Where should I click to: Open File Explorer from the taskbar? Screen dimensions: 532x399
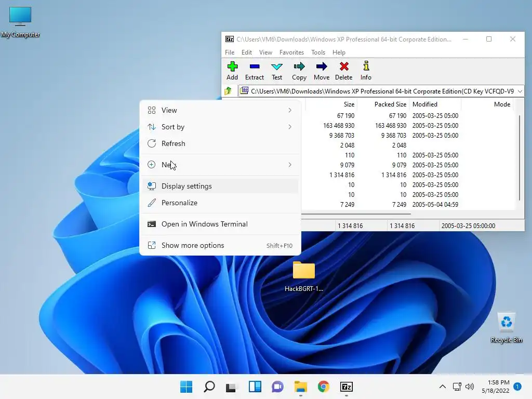301,387
